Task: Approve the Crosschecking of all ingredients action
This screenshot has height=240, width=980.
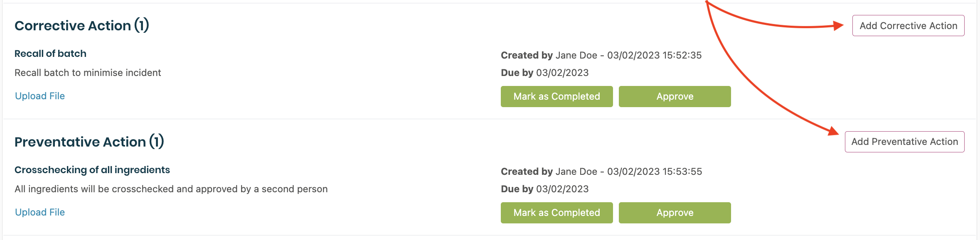Action: pyautogui.click(x=675, y=213)
